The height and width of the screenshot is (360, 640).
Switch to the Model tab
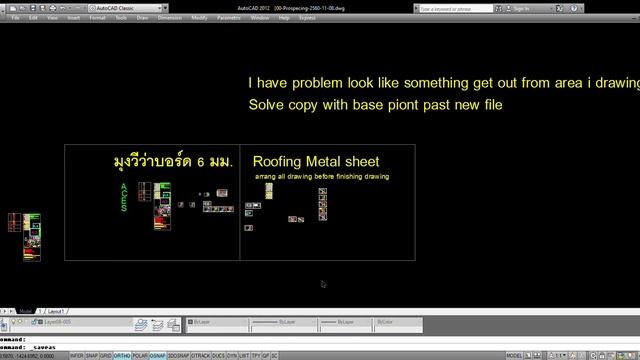[25, 311]
